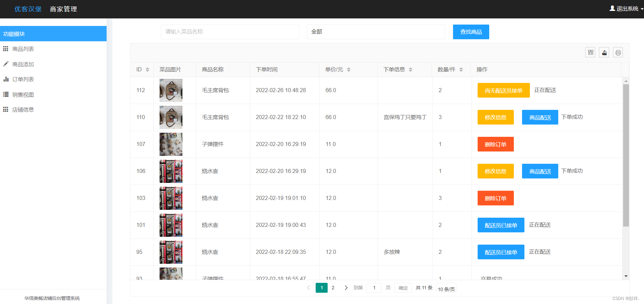Click the 宫保鸡丁只要鸡丁 order note cell
This screenshot has height=304, width=644.
pos(405,117)
